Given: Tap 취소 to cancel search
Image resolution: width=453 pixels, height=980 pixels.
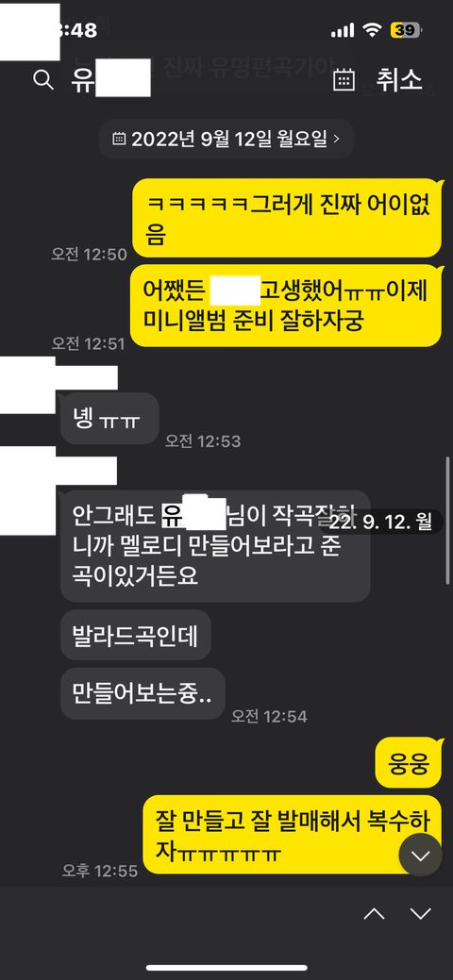Looking at the screenshot, I should click(x=399, y=80).
